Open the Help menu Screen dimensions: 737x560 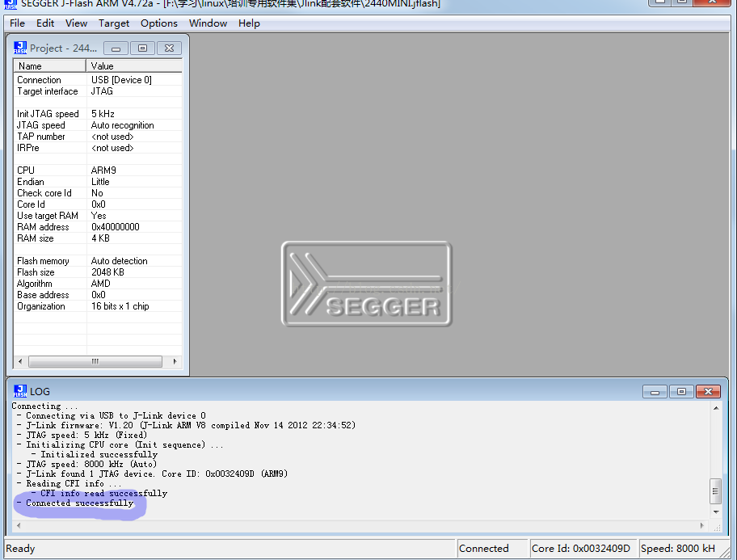click(249, 23)
